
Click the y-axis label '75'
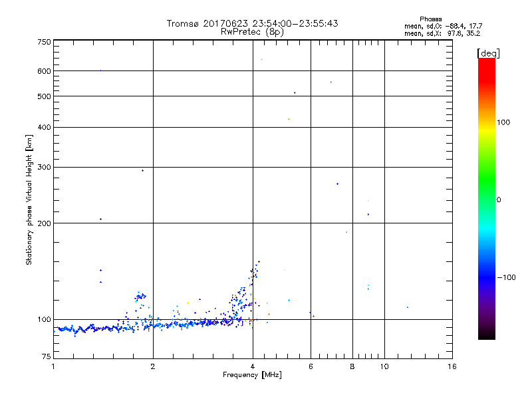click(x=47, y=356)
